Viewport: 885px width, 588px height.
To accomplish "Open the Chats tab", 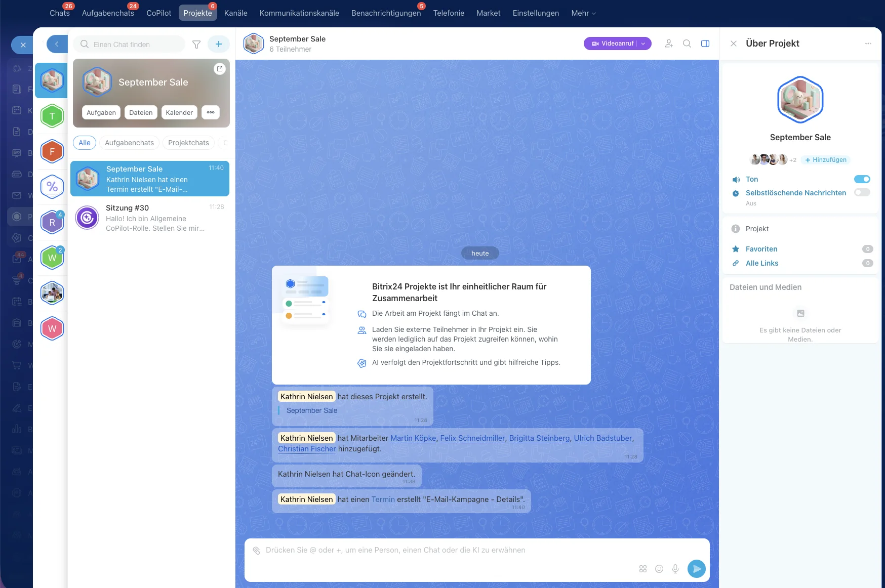I will coord(60,13).
